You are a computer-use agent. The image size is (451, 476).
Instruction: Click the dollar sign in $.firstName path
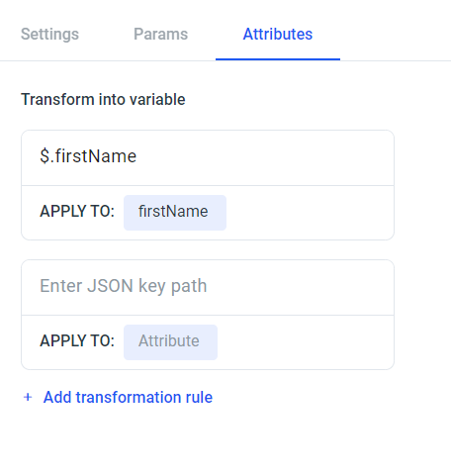coord(45,156)
